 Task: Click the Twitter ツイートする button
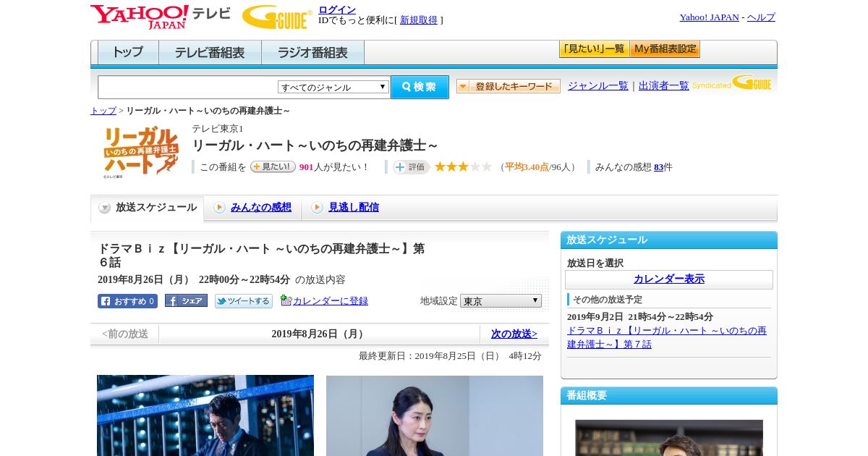click(244, 301)
